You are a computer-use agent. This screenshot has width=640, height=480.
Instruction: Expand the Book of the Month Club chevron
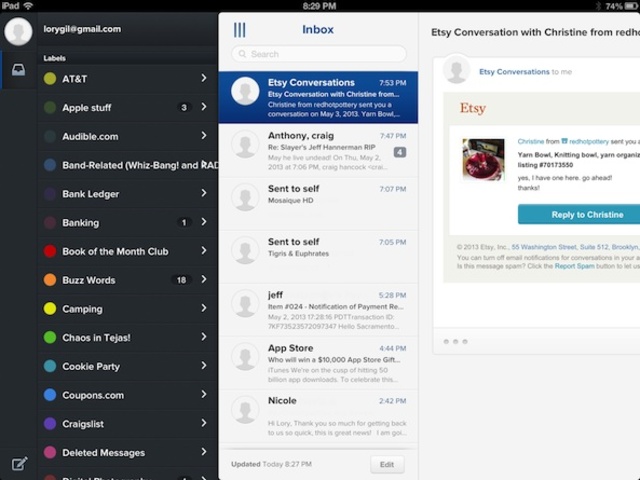[204, 251]
